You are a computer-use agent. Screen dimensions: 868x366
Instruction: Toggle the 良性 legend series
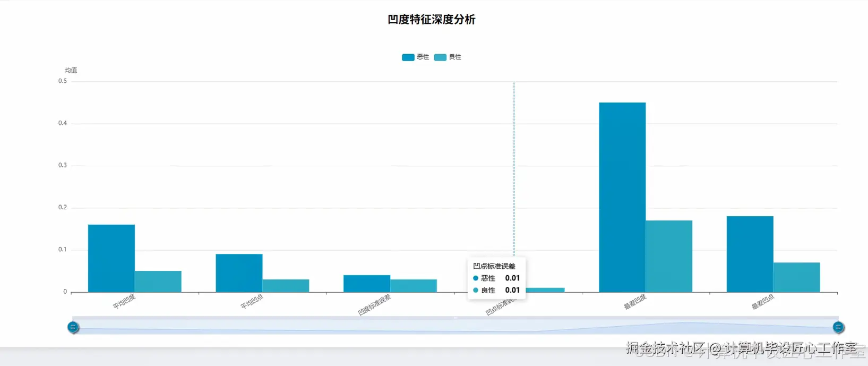(x=448, y=57)
